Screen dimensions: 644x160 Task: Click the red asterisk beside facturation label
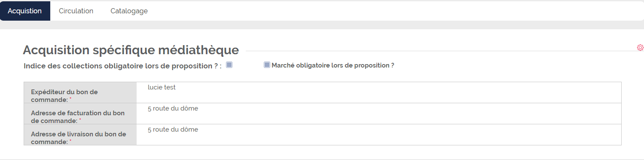point(80,120)
